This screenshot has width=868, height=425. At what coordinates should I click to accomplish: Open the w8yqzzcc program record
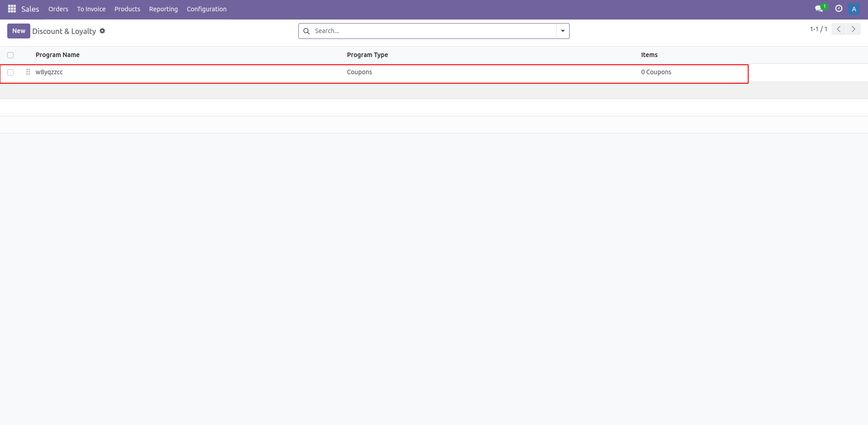[x=49, y=72]
